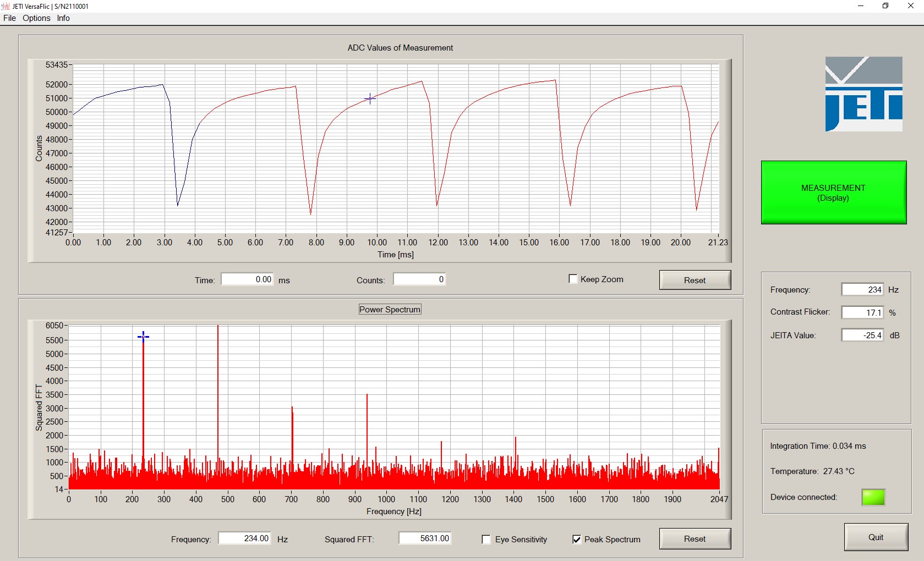Click the Quit button

coord(876,537)
